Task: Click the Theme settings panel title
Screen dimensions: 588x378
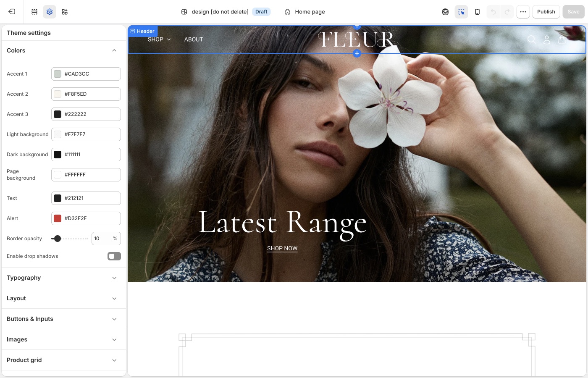Action: click(x=29, y=33)
